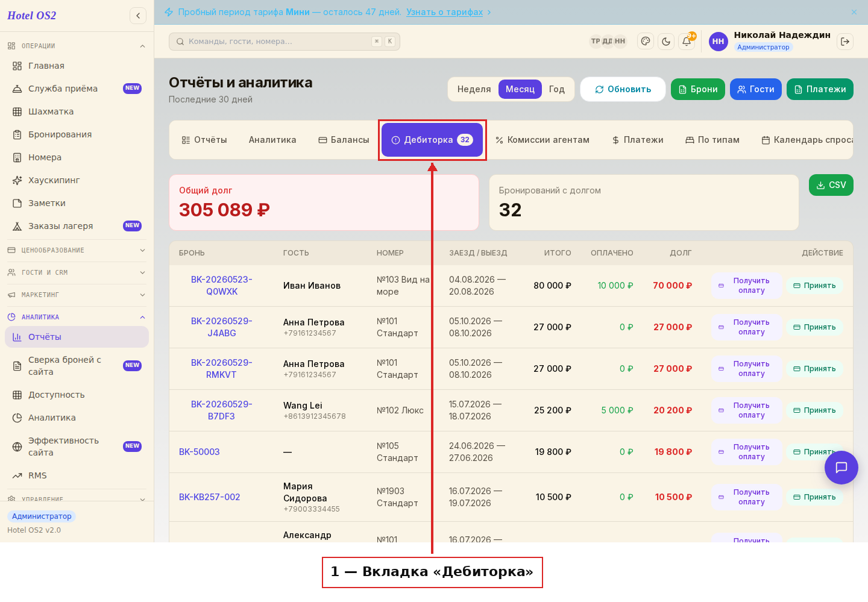Click the Hotel OS2 logo
The width and height of the screenshot is (868, 602).
tap(32, 16)
